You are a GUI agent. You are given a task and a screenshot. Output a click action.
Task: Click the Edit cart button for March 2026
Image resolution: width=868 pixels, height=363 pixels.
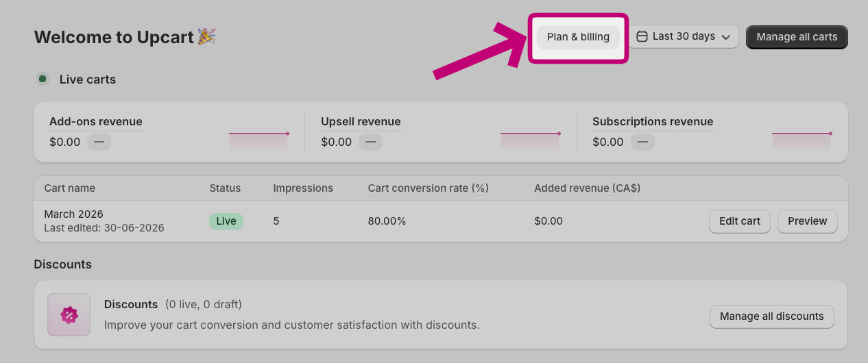tap(740, 221)
